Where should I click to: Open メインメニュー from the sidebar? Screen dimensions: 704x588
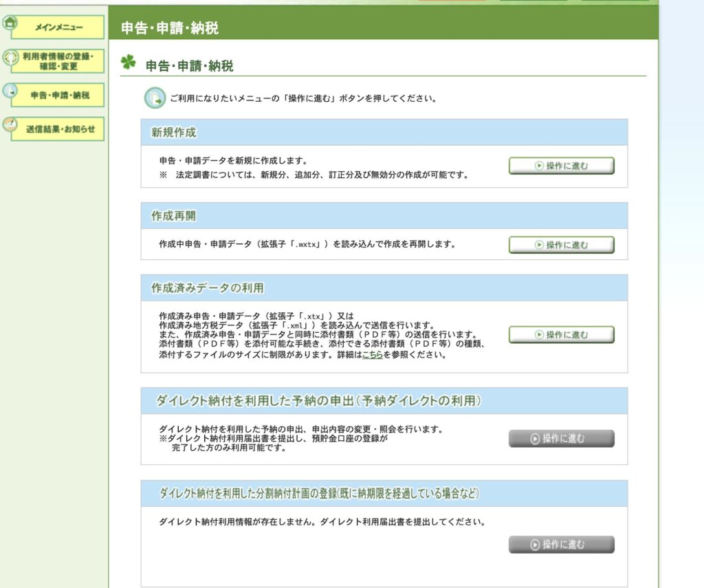[x=59, y=28]
